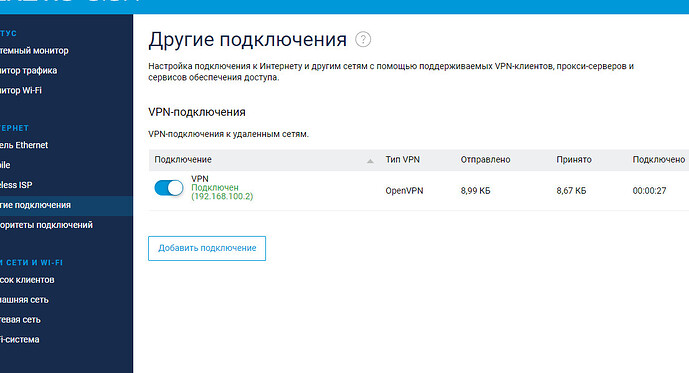Click the Отправлено column header

[x=485, y=159]
